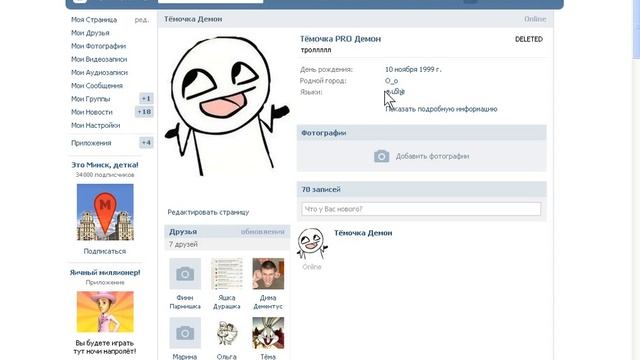Click Яшка Дурашка's avatar thumbnail
640x360 pixels.
[227, 274]
